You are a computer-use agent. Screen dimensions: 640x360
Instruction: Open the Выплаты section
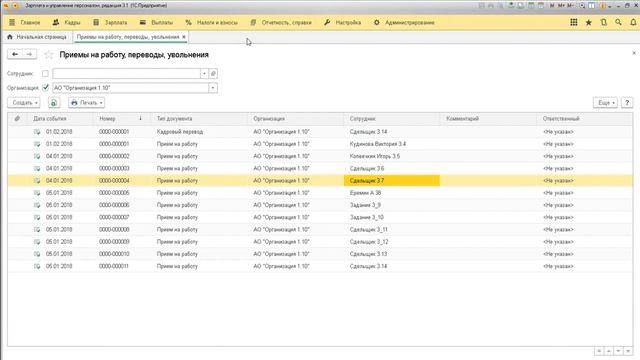coord(156,22)
